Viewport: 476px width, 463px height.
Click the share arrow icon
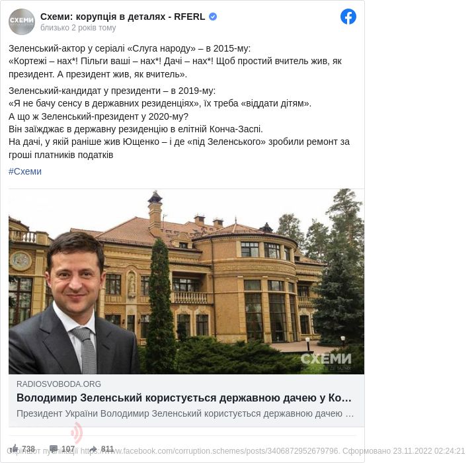click(93, 448)
